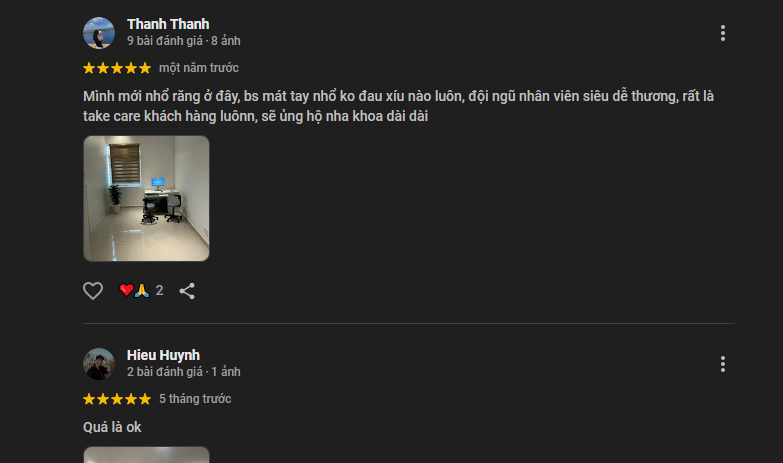Open the office room photo thumbnail
The width and height of the screenshot is (783, 463).
pos(146,198)
